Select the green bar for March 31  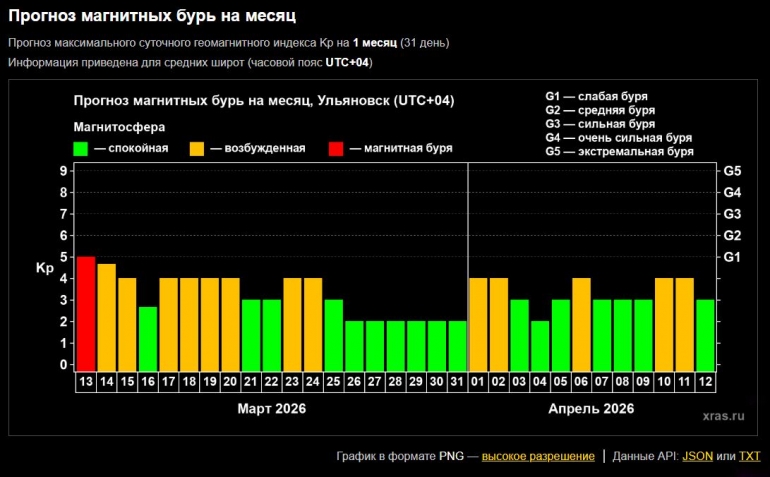point(457,345)
